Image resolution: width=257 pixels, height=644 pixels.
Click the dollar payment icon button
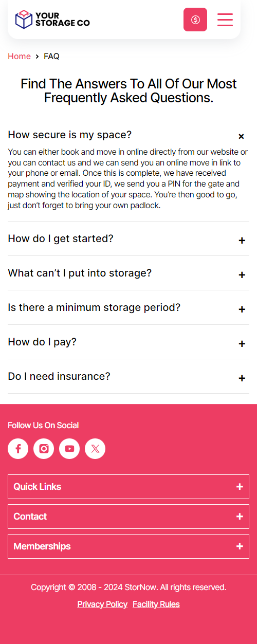point(195,20)
